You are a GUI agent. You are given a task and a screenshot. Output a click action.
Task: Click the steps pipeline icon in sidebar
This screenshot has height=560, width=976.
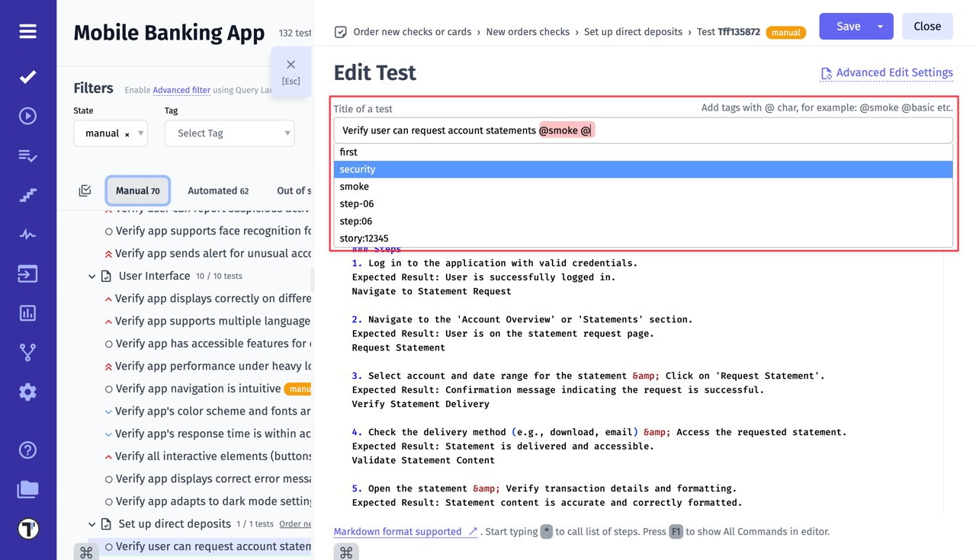(27, 195)
